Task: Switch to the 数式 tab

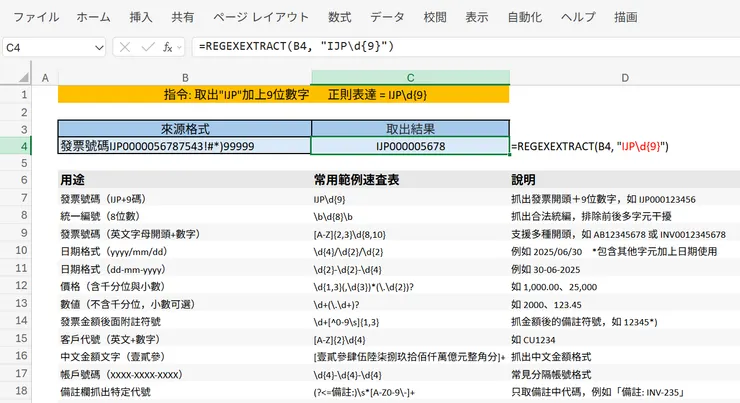Action: click(339, 17)
